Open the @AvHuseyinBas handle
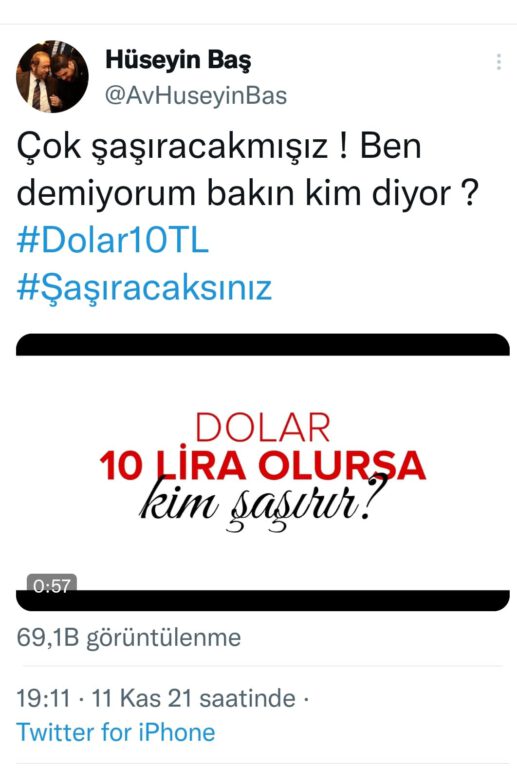 click(196, 96)
